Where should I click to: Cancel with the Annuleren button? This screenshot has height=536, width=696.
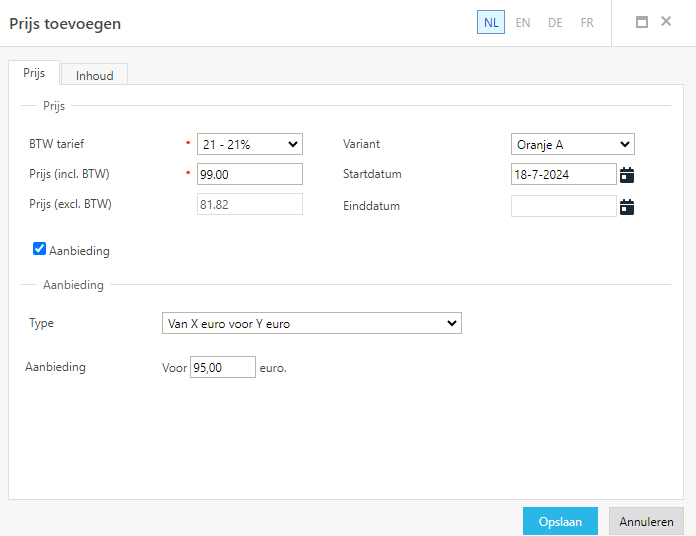(646, 521)
